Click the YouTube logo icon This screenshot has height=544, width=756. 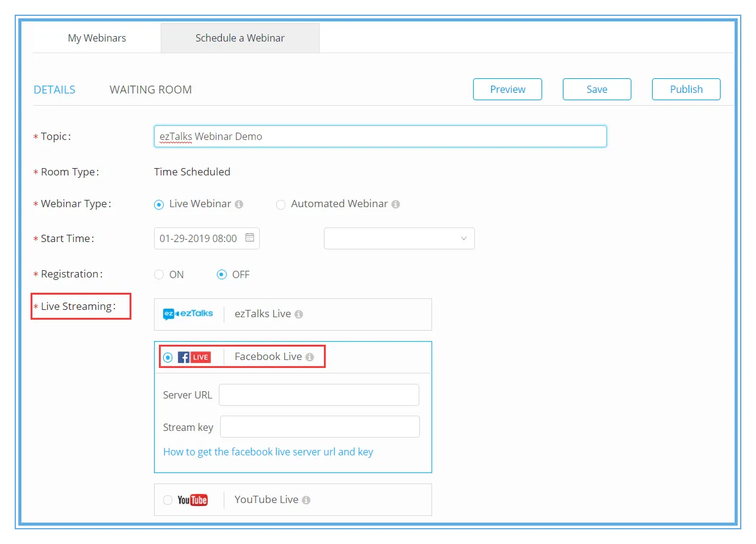[x=193, y=500]
